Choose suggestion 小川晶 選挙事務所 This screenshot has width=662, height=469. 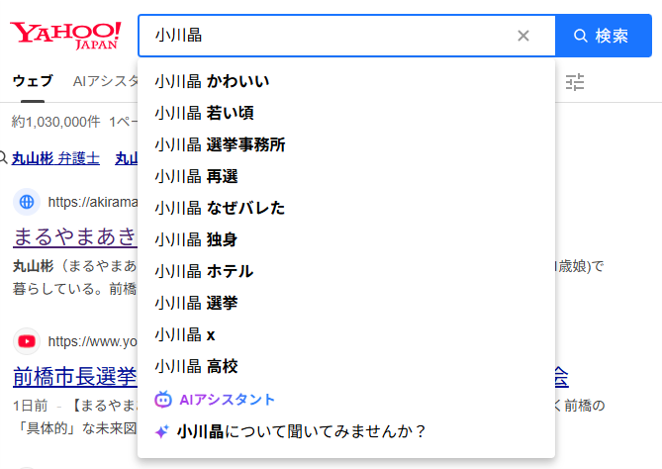click(220, 145)
